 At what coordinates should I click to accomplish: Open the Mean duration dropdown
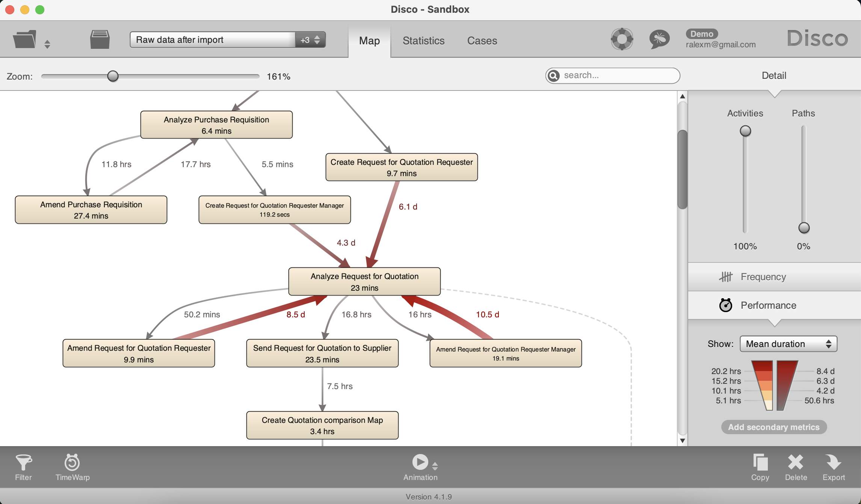click(x=788, y=344)
